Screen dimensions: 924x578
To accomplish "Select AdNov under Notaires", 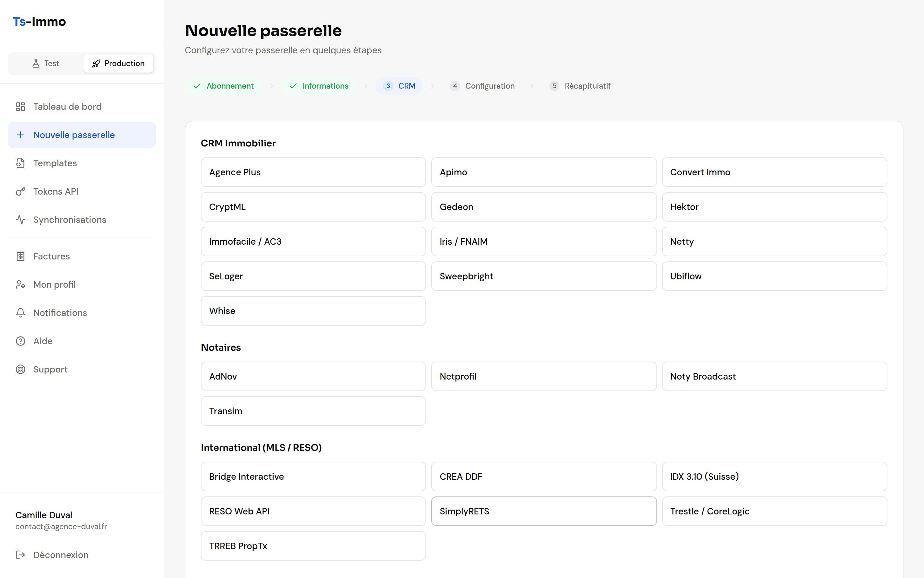I will [313, 376].
